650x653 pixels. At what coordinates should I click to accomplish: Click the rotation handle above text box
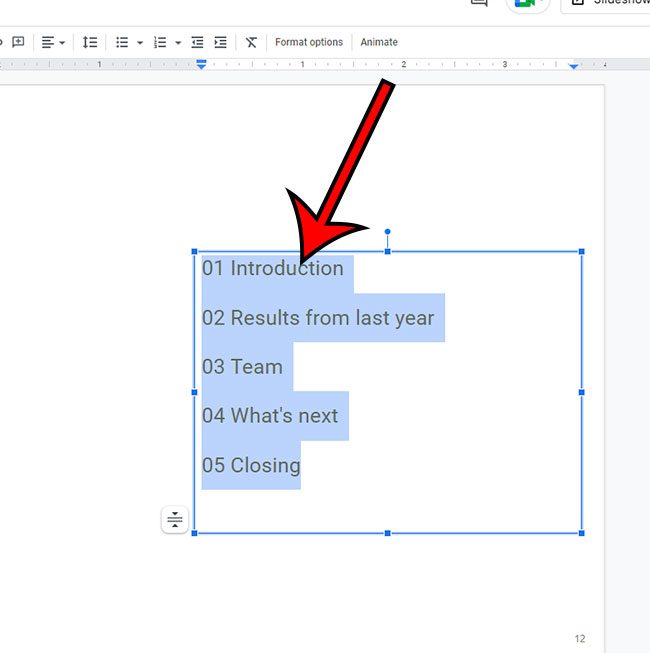(388, 232)
